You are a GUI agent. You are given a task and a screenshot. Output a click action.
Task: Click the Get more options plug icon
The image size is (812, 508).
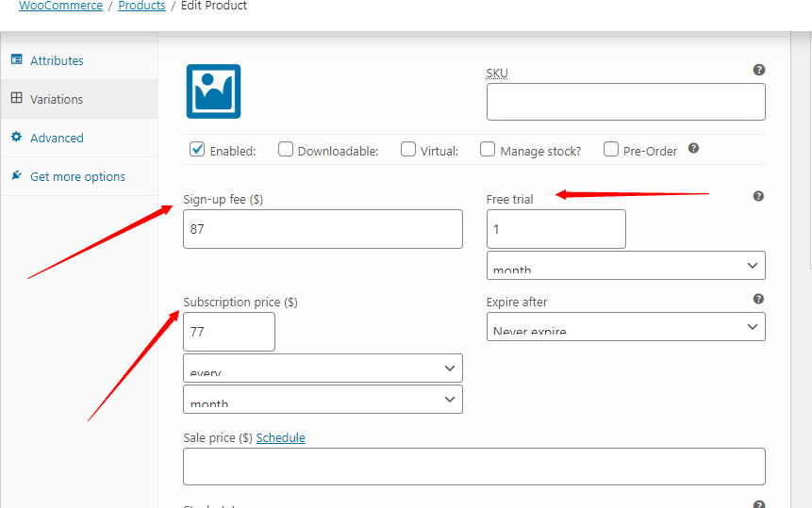(17, 175)
